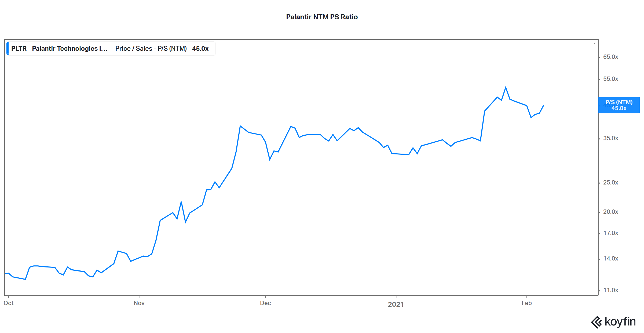The image size is (644, 333).
Task: Click the 55.0x y-axis label
Action: 610,79
